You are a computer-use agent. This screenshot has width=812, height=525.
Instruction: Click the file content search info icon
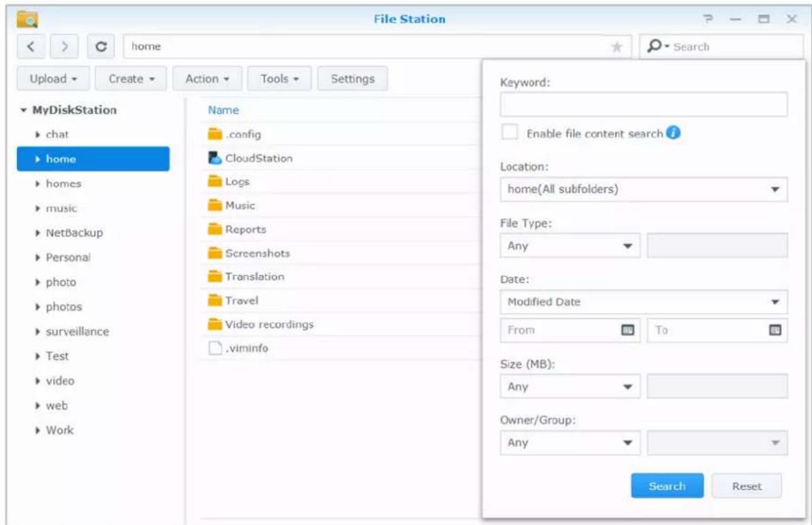[x=673, y=133]
